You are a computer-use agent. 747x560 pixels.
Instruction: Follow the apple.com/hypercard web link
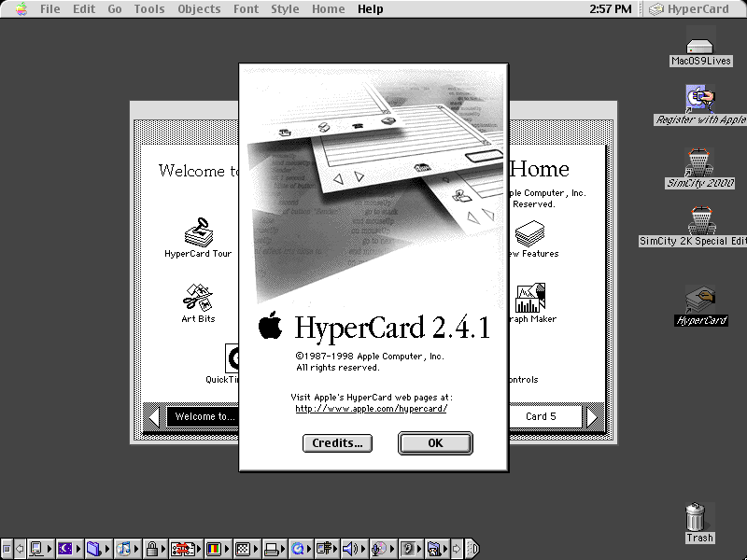coord(371,409)
